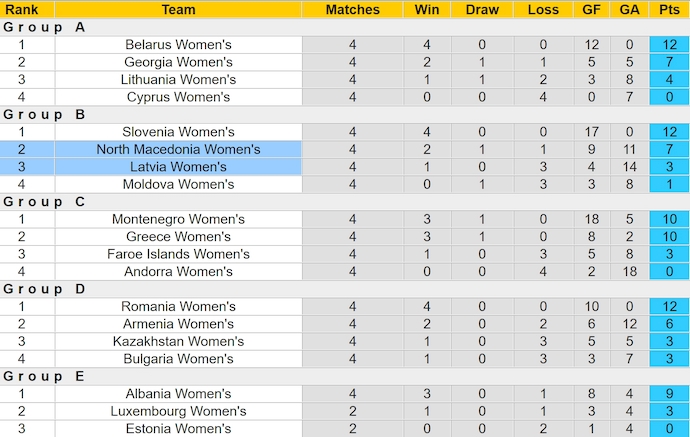The height and width of the screenshot is (437, 690).
Task: Click the Group E section label
Action: [44, 376]
